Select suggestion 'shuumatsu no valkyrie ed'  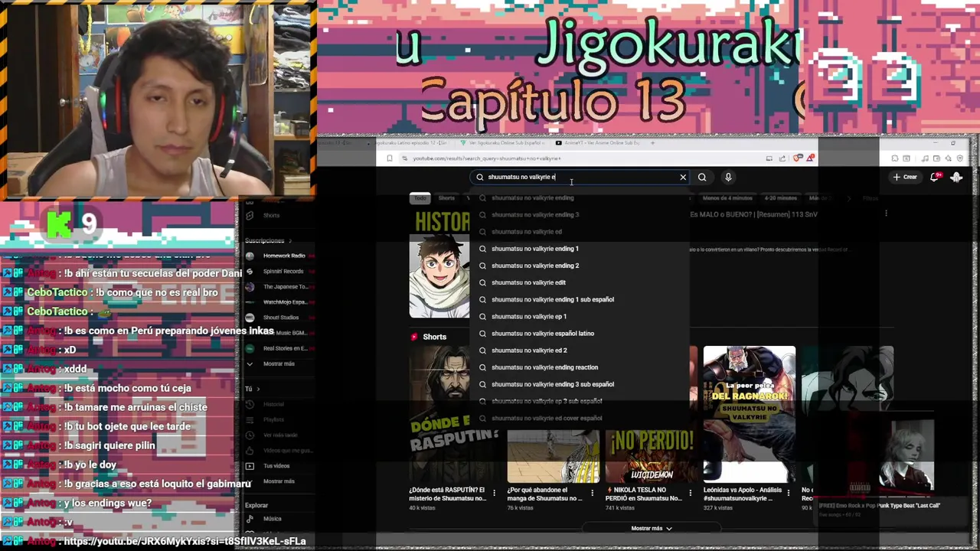(580, 231)
